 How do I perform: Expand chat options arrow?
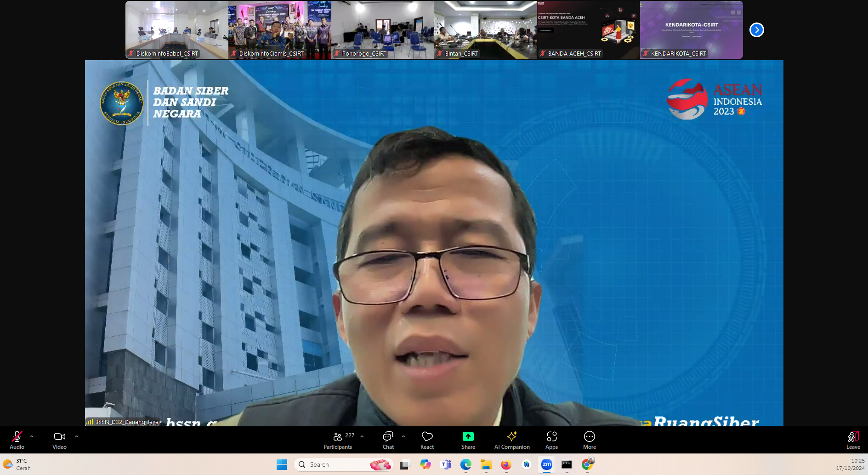pyautogui.click(x=403, y=436)
